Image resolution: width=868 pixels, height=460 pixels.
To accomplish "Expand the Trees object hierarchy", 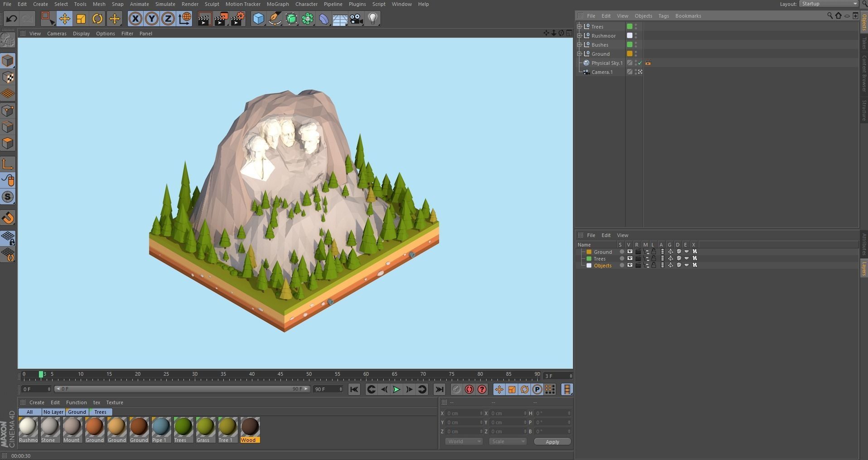I will [579, 26].
